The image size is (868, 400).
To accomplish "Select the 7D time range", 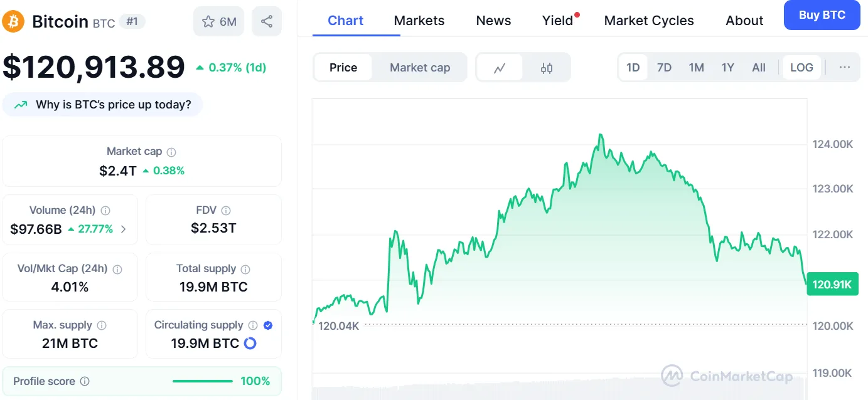I will tap(664, 68).
